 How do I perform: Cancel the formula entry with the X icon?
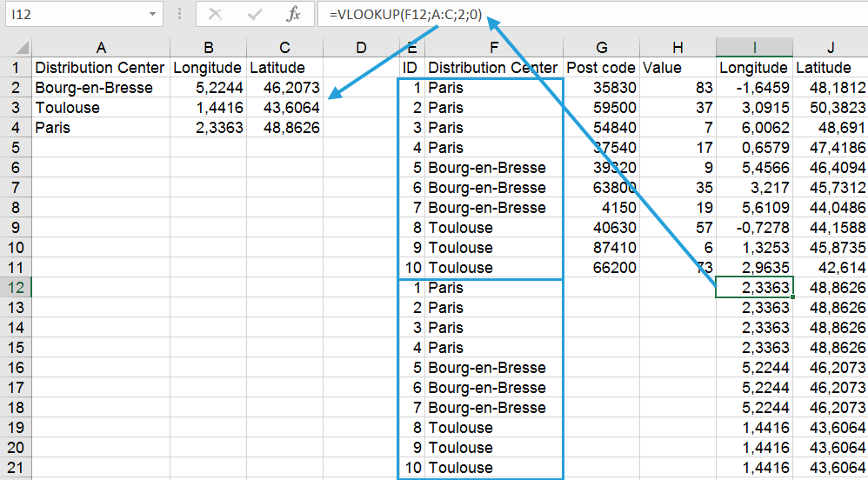pos(216,14)
